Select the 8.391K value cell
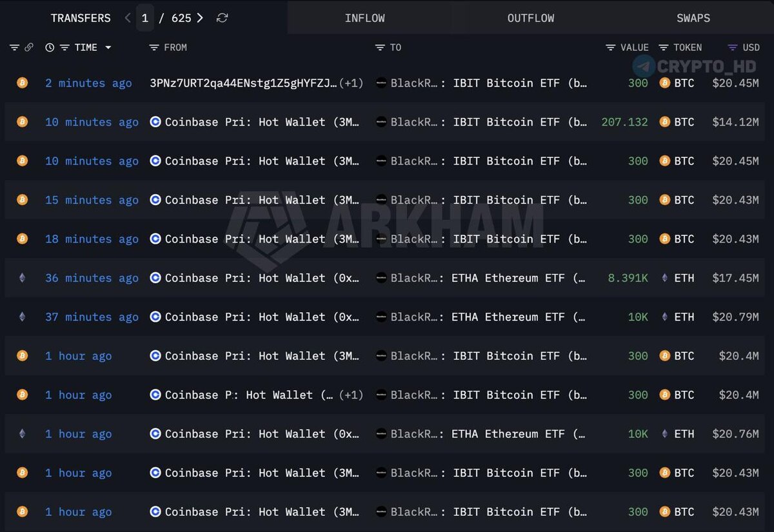Viewport: 774px width, 532px height. tap(628, 278)
